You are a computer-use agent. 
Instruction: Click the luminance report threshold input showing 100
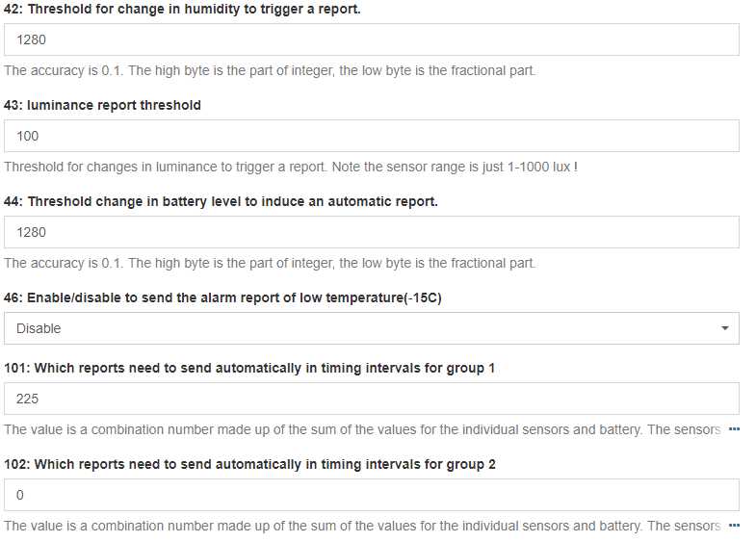pyautogui.click(x=371, y=136)
